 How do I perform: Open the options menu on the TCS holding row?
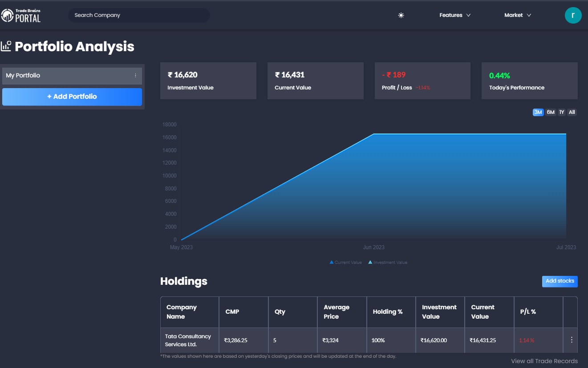click(x=571, y=339)
